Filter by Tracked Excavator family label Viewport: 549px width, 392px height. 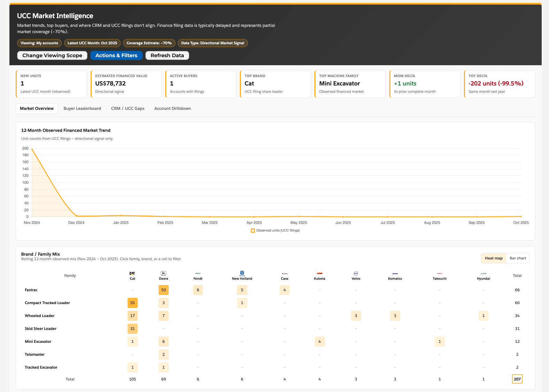(41, 367)
